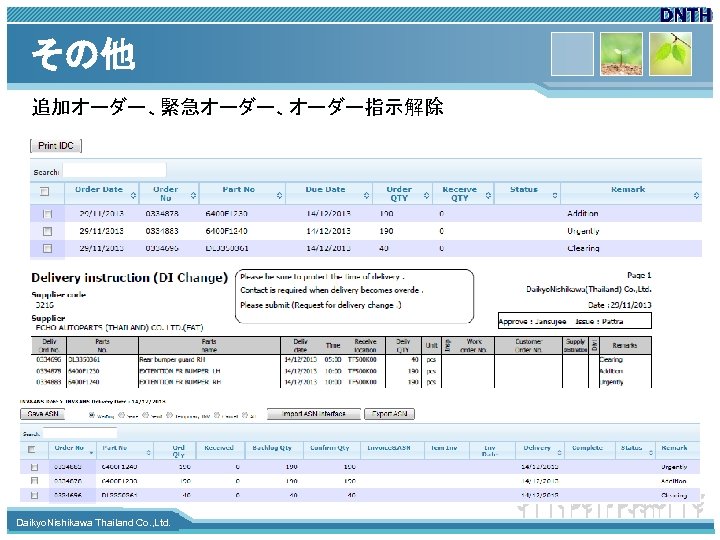
Task: Open the seedling sprout thumbnail image
Action: tap(621, 54)
